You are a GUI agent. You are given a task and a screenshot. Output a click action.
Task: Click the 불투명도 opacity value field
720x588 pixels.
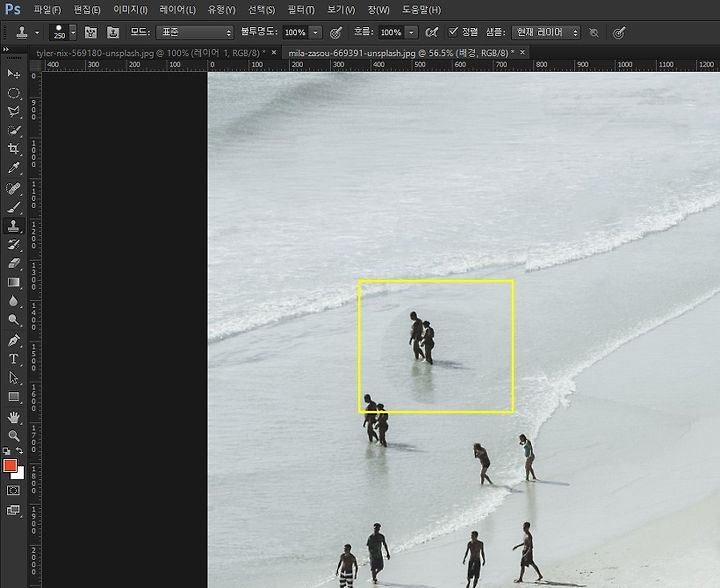(295, 32)
